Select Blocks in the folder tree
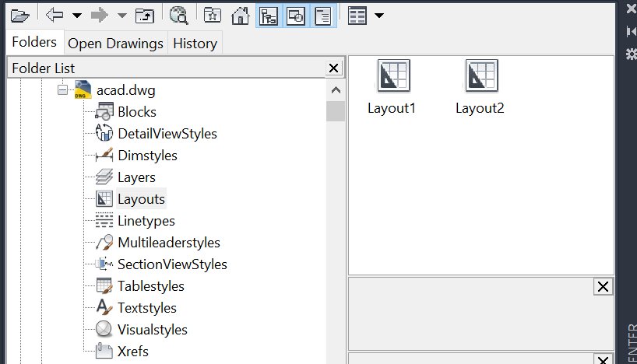 tap(137, 112)
